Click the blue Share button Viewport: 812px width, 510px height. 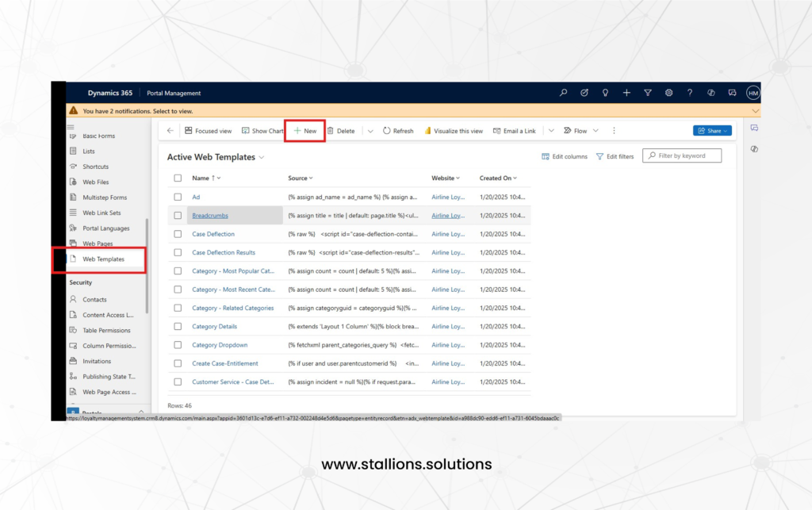(712, 131)
